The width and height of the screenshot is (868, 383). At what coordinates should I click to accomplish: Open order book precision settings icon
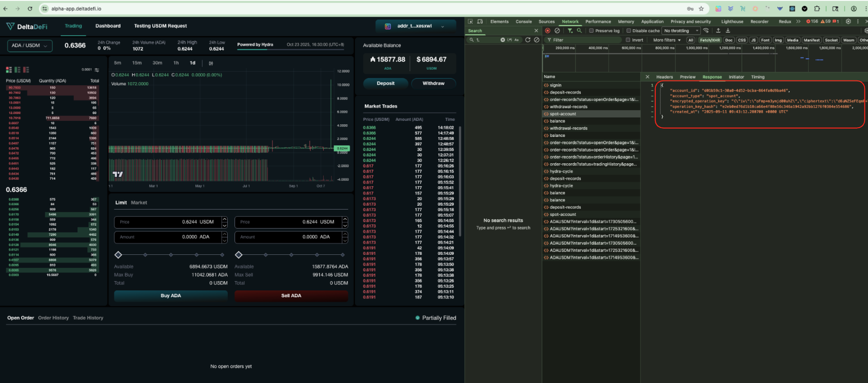click(97, 70)
